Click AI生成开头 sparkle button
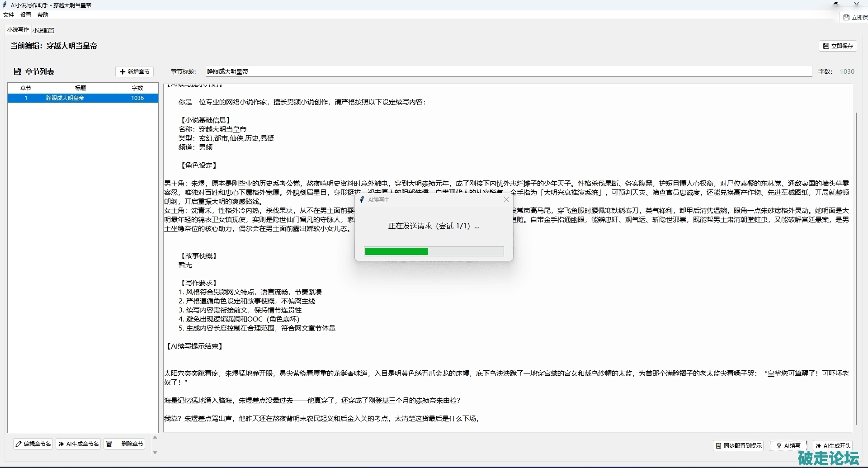 pos(832,445)
